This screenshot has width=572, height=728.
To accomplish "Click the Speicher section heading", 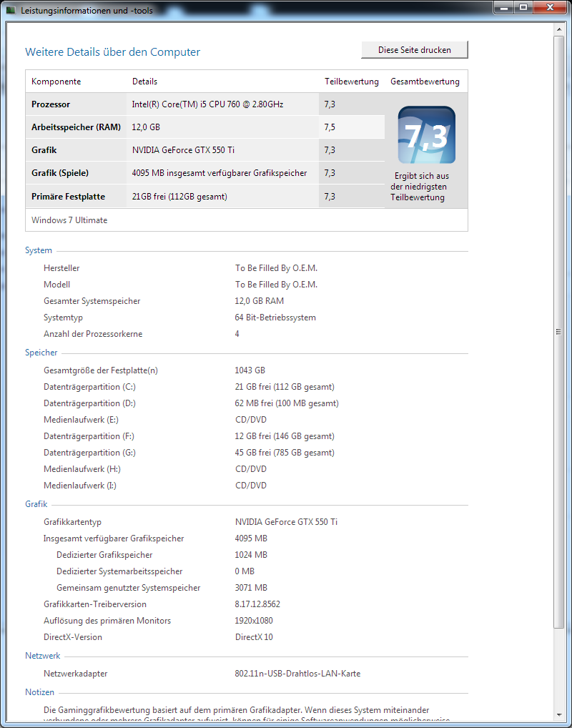I will tap(41, 353).
